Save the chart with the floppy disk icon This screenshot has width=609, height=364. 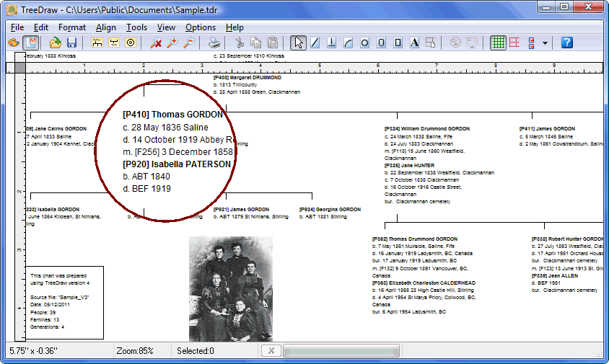click(x=72, y=43)
